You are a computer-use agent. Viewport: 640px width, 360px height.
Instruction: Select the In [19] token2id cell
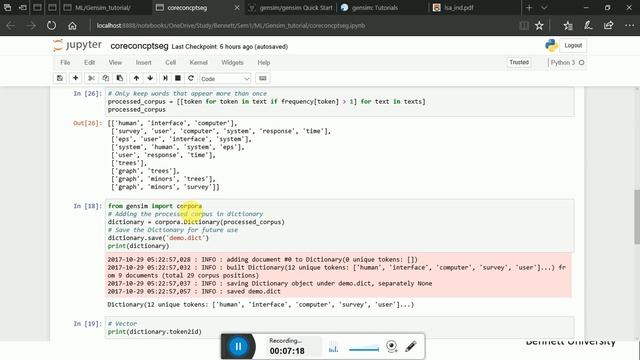[340, 327]
